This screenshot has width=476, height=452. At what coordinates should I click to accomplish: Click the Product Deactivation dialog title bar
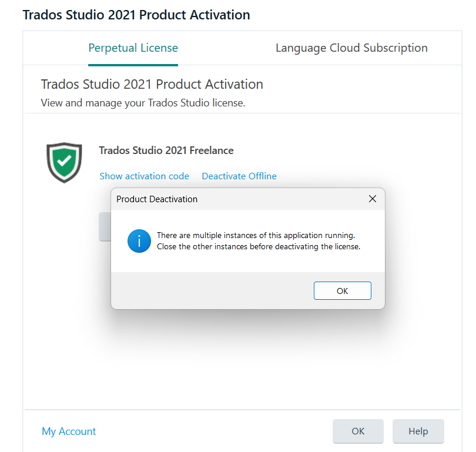tap(206, 199)
